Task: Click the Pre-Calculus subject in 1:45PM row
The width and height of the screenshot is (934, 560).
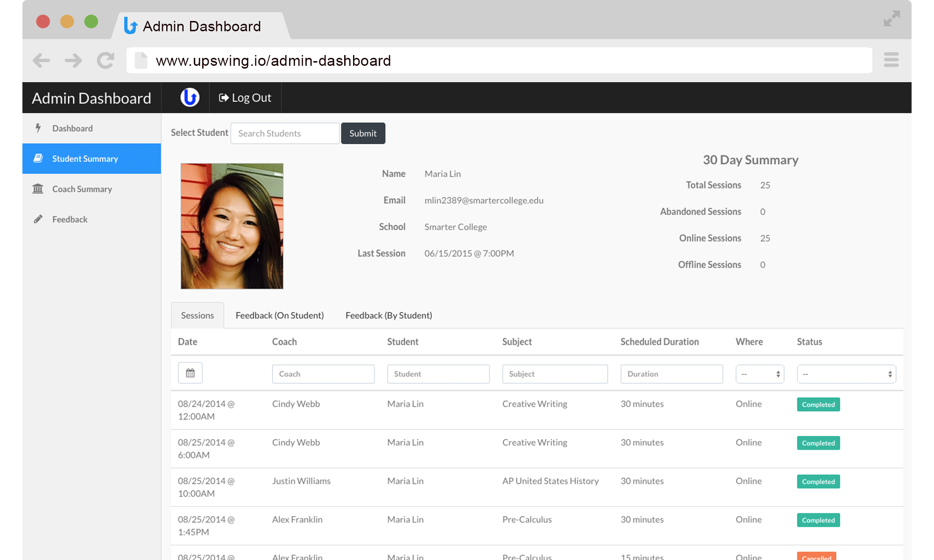Action: 527,519
